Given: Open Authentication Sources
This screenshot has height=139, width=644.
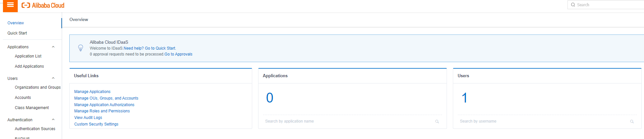Looking at the screenshot, I should click(35, 129).
